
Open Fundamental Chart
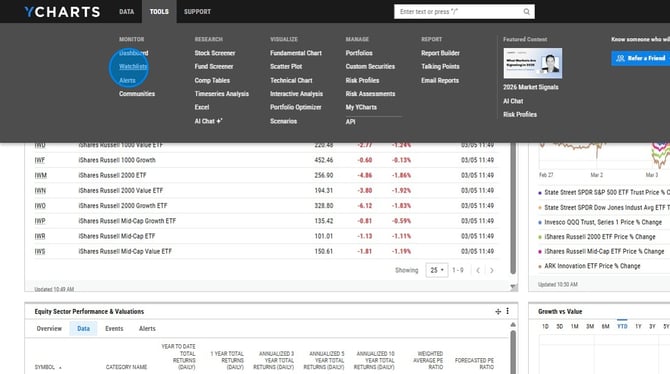(296, 53)
